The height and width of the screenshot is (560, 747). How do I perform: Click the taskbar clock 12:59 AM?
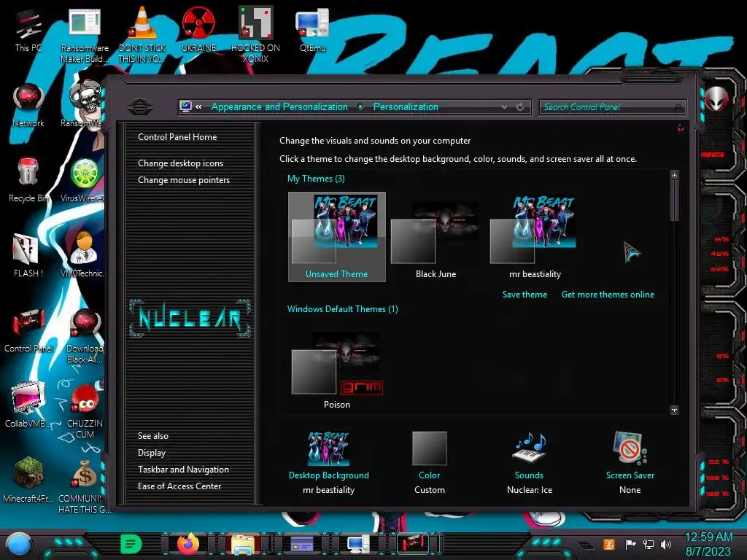pyautogui.click(x=708, y=537)
